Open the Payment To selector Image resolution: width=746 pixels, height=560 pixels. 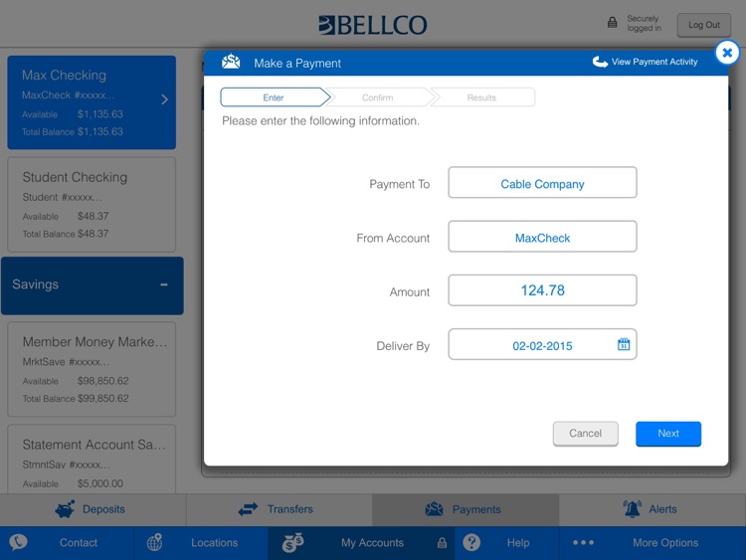pyautogui.click(x=542, y=182)
